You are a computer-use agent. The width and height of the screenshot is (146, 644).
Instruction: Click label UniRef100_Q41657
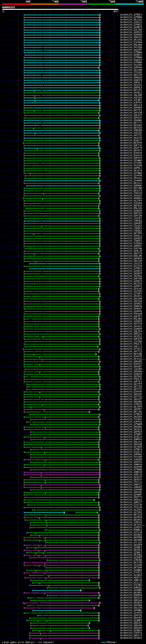pyautogui.click(x=131, y=50)
